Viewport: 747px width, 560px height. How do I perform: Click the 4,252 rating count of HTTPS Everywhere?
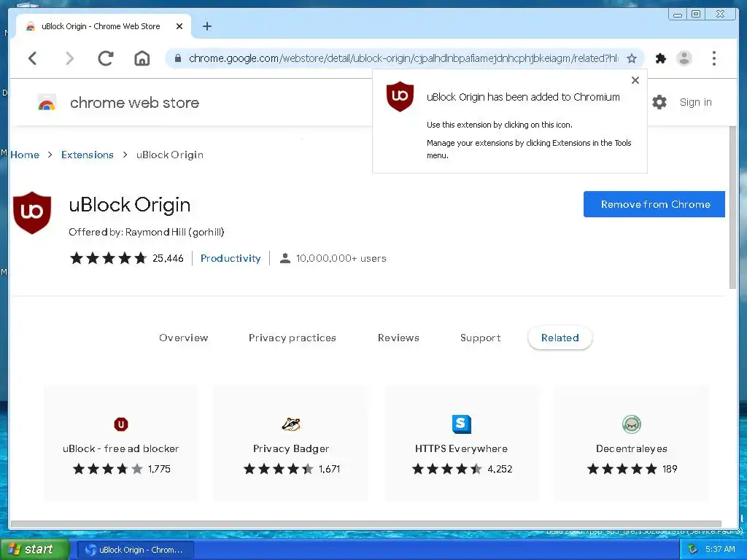[x=500, y=469]
